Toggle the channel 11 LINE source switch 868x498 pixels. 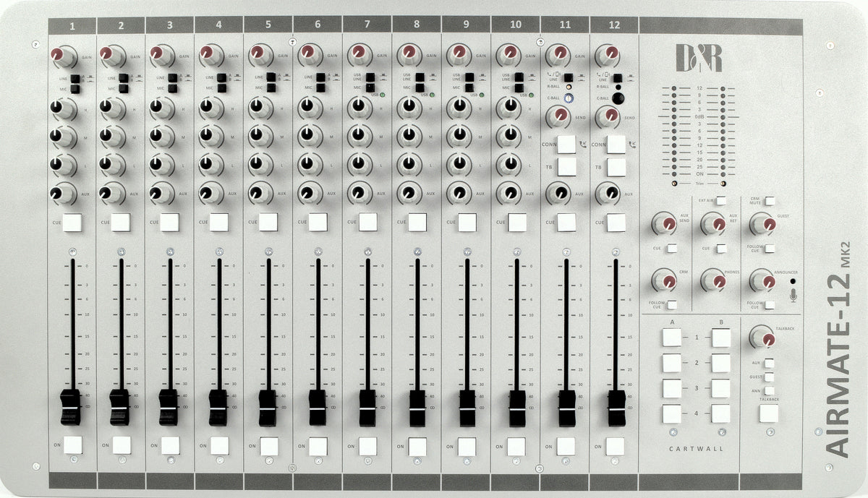pyautogui.click(x=569, y=77)
